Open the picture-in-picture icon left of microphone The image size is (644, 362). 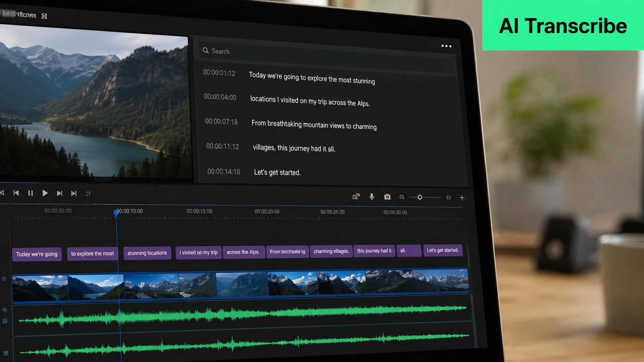[356, 197]
